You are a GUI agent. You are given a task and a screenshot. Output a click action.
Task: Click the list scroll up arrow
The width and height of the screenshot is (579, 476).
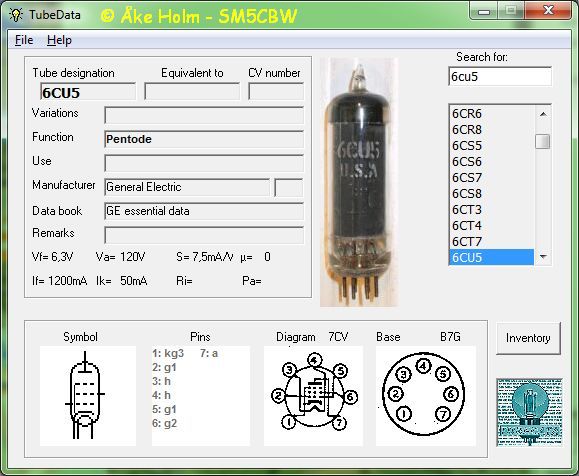(543, 114)
